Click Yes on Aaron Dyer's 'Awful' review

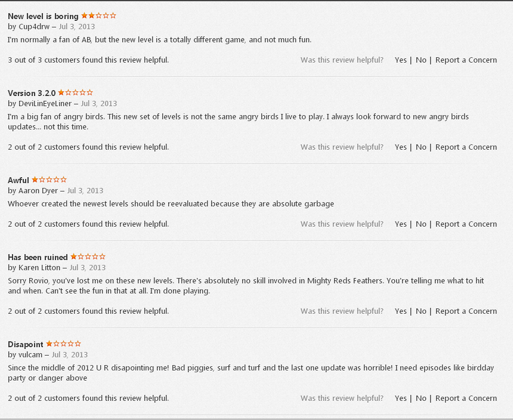(400, 224)
